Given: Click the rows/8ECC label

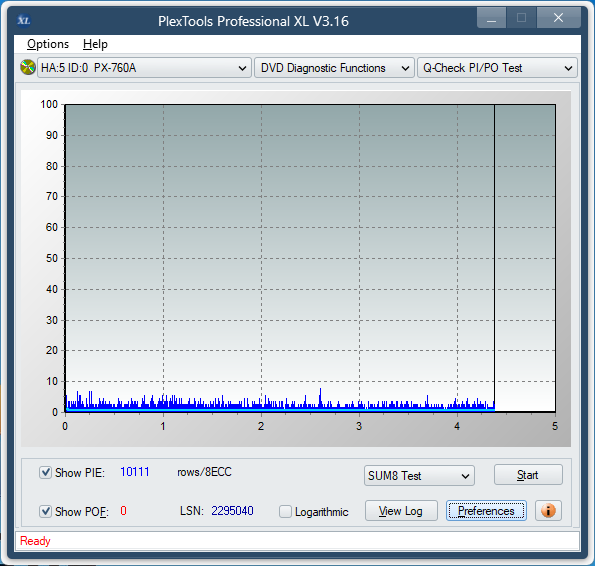Looking at the screenshot, I should 204,472.
